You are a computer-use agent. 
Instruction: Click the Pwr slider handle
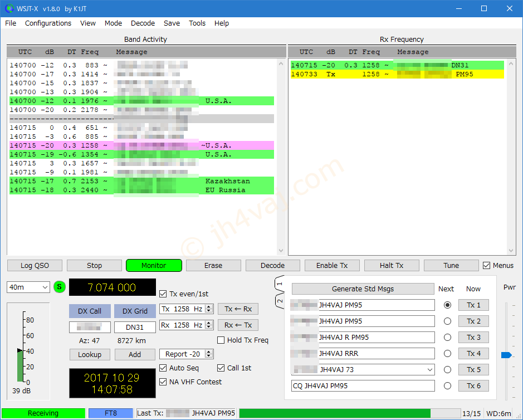tap(506, 355)
